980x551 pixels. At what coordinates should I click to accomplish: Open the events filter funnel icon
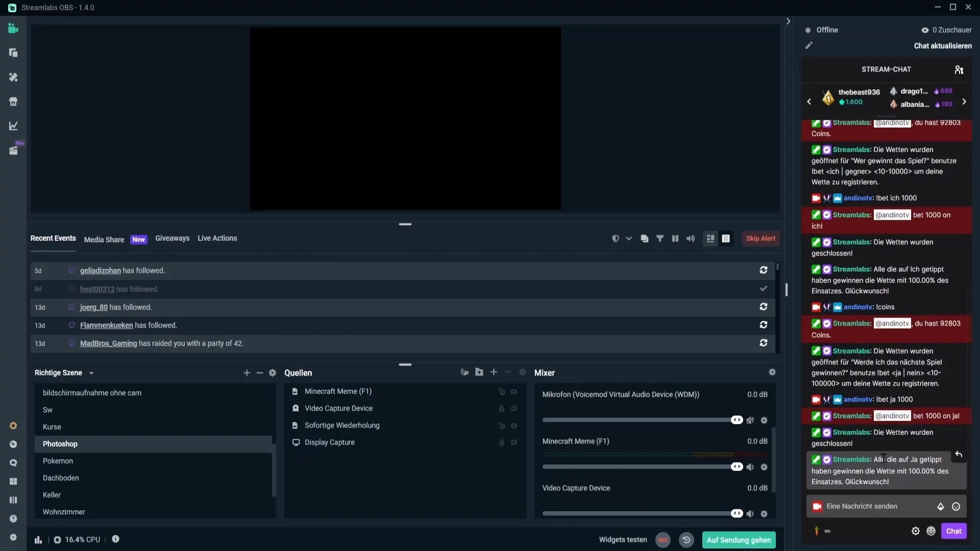coord(660,239)
